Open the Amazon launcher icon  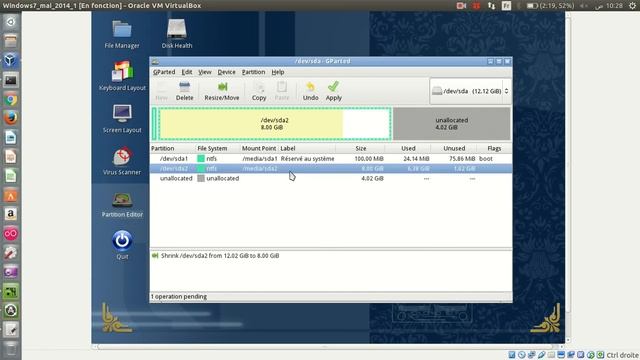click(x=11, y=214)
